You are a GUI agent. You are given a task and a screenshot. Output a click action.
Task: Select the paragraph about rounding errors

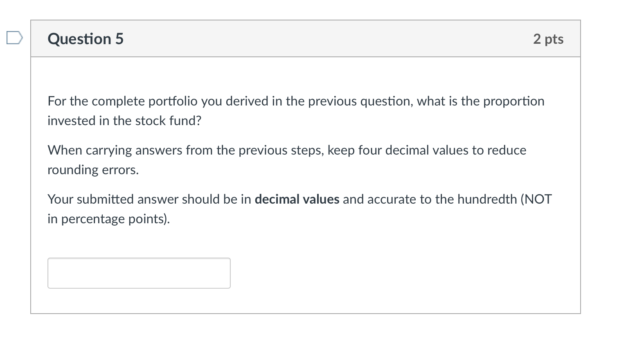[286, 159]
